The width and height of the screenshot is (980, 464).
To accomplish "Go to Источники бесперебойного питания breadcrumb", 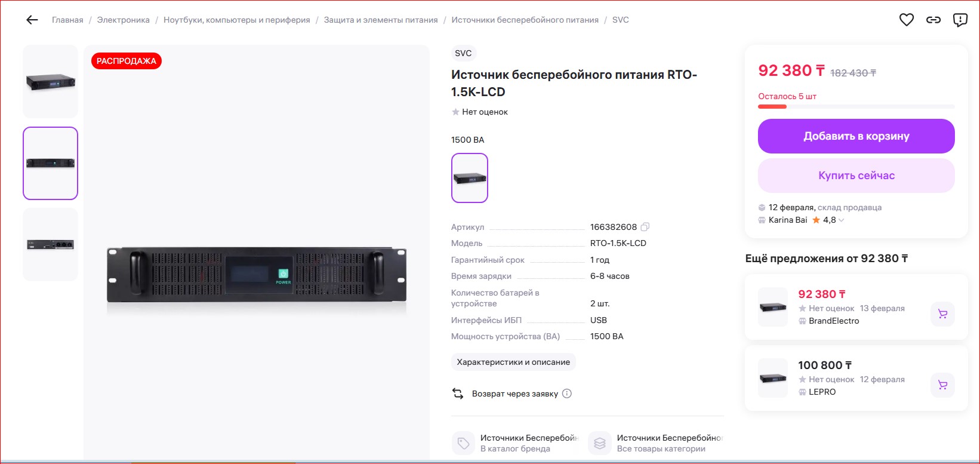I will [525, 20].
